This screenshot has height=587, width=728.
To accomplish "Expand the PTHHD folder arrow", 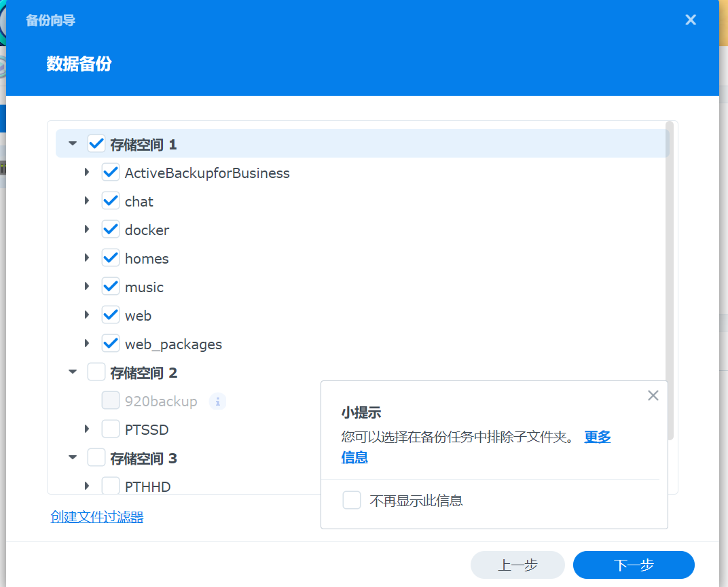I will tap(87, 486).
